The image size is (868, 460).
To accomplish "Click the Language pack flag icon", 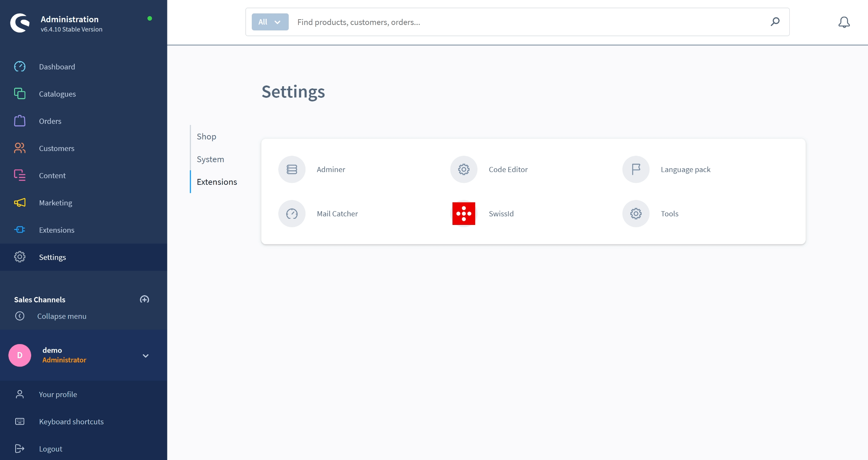I will (636, 169).
